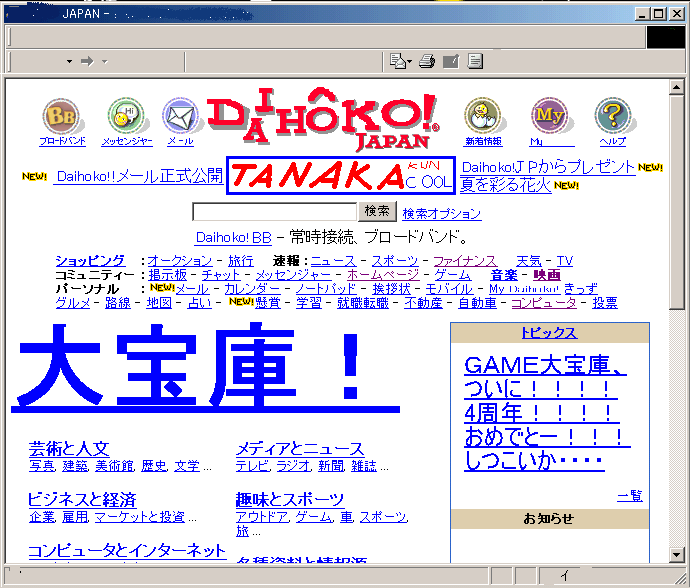The width and height of the screenshot is (690, 588).
Task: Open the 掲示板 link
Action: pyautogui.click(x=167, y=275)
